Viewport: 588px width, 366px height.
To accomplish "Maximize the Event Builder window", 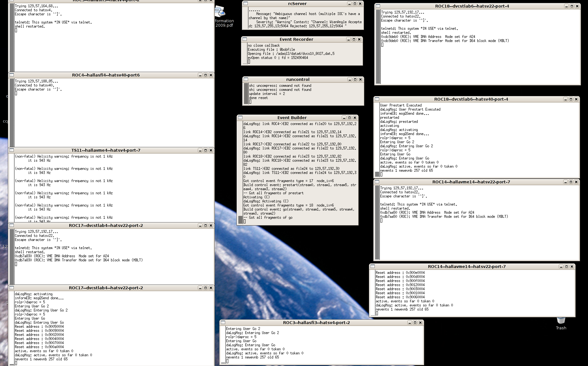I will [x=349, y=118].
